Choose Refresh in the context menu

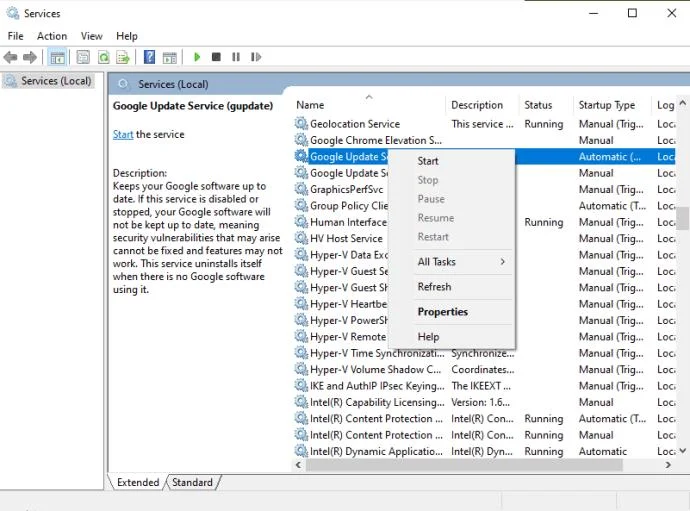451,287
